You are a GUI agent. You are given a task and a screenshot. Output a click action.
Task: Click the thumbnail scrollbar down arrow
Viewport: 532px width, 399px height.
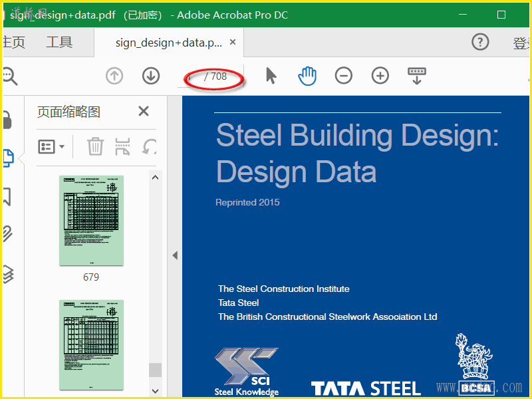tap(155, 391)
